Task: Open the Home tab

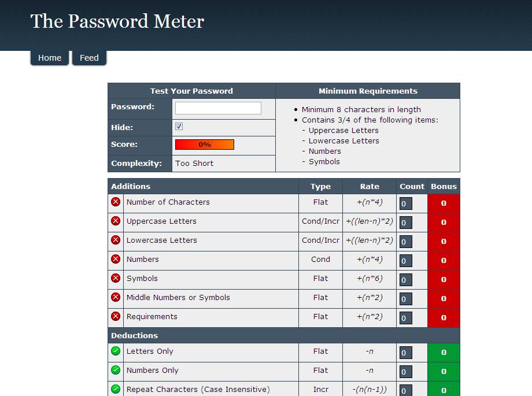Action: pos(50,58)
